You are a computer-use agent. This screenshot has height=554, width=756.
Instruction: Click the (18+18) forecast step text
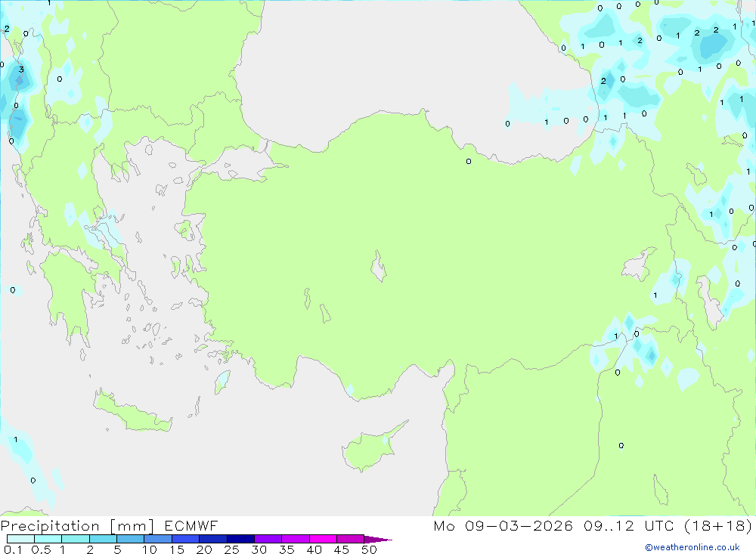718,526
